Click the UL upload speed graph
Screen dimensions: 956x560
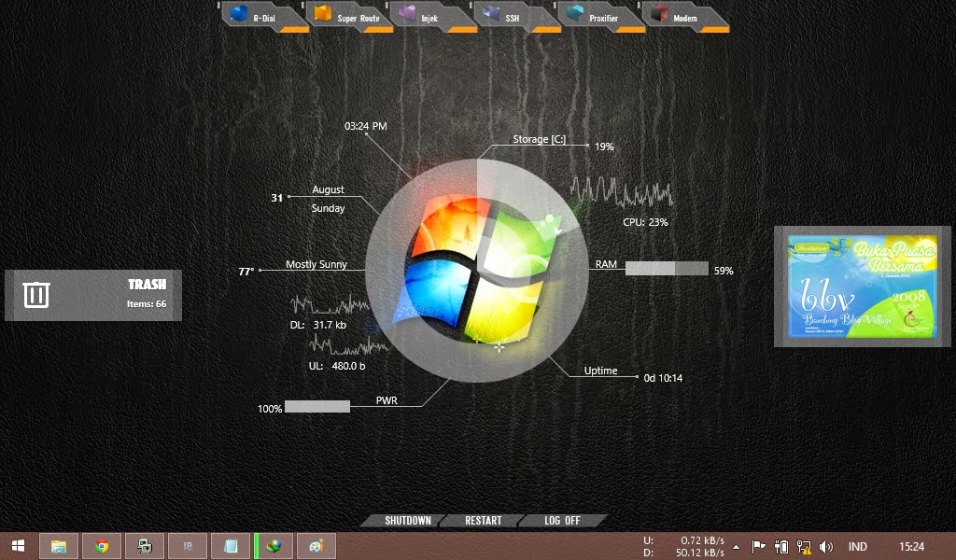pos(348,346)
